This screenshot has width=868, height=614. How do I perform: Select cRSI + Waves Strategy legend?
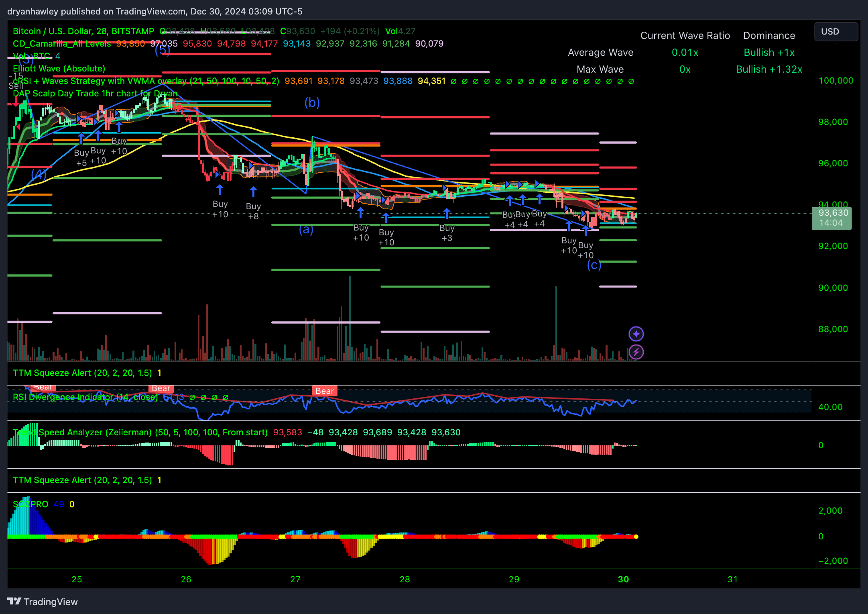click(146, 81)
